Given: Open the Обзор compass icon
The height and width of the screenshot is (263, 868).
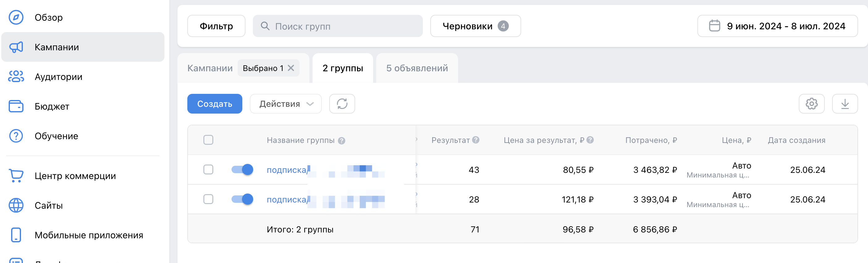Looking at the screenshot, I should (x=16, y=18).
